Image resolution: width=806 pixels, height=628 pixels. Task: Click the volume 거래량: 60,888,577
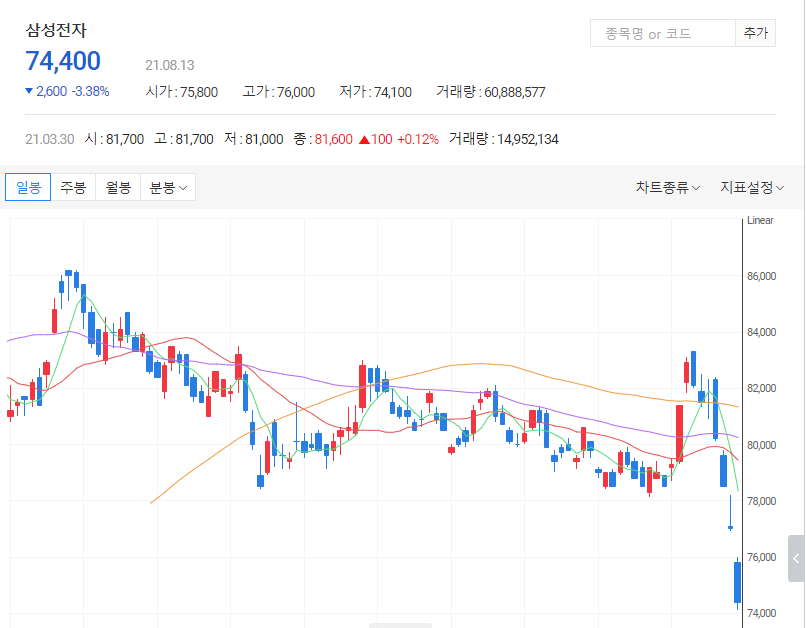(490, 92)
